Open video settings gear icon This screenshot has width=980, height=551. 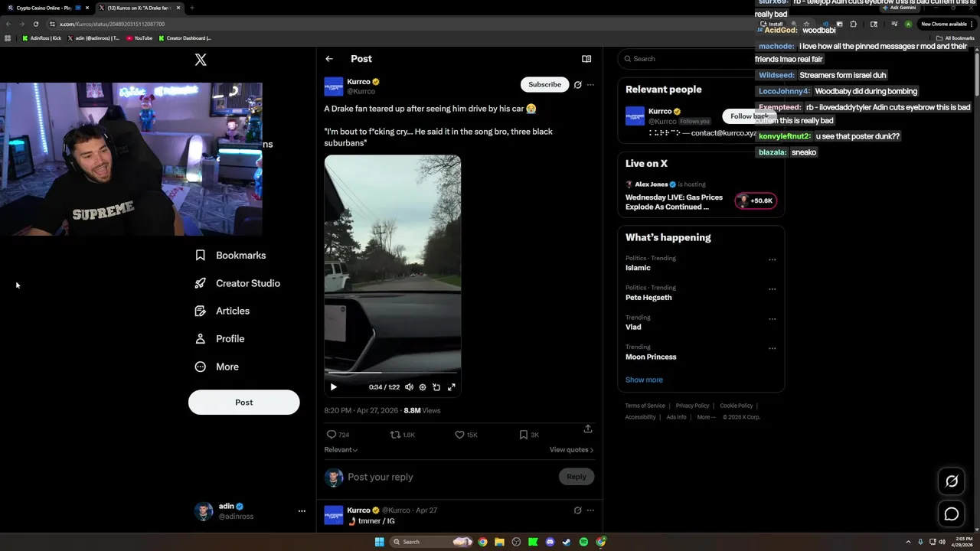point(423,387)
